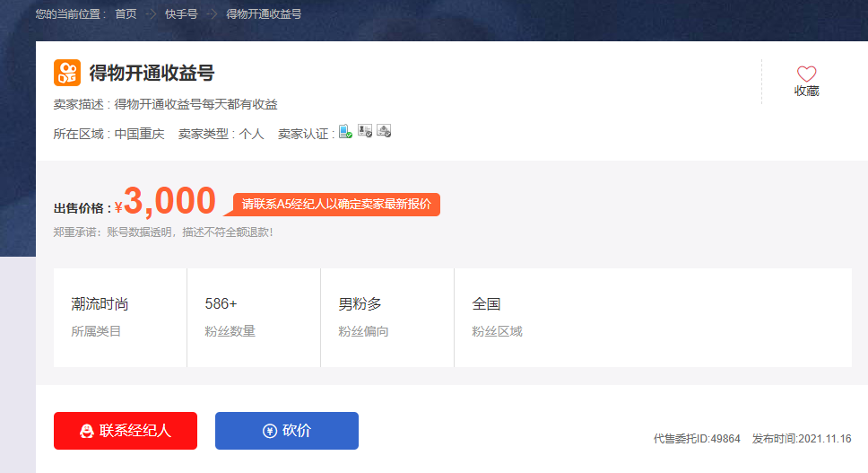Click 得物开通收益号 breadcrumb link
The height and width of the screenshot is (473, 868).
[264, 13]
